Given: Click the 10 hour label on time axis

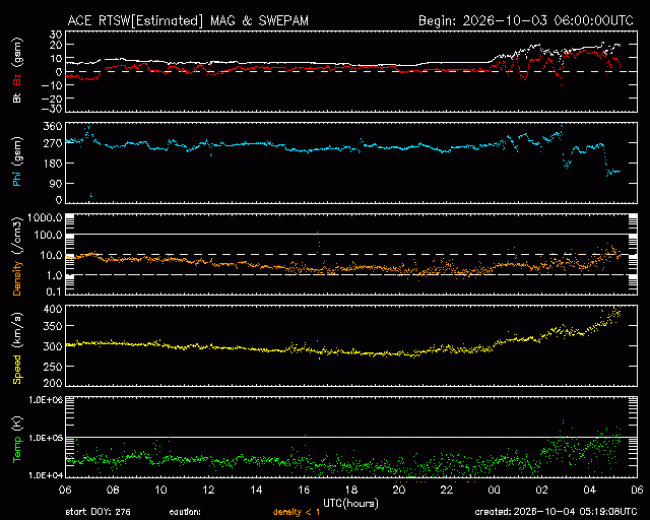Looking at the screenshot, I should [160, 490].
